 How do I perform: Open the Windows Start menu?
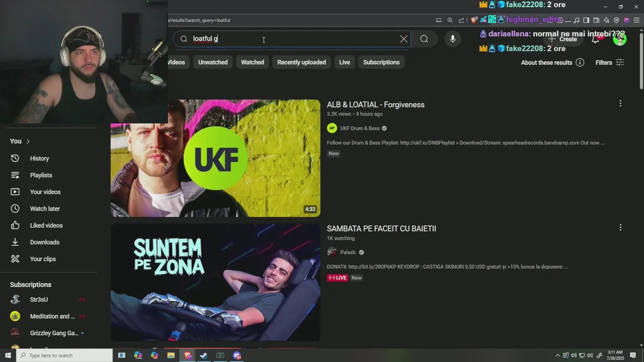8,355
